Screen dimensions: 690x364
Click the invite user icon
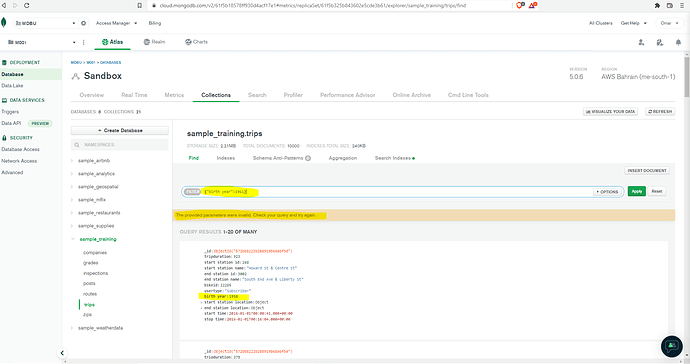click(x=641, y=42)
